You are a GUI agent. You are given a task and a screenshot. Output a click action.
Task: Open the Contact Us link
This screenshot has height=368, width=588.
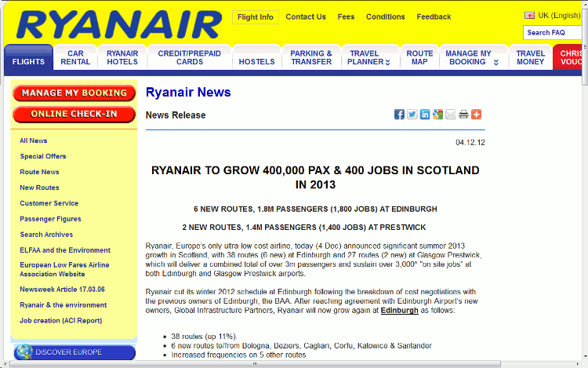click(306, 17)
